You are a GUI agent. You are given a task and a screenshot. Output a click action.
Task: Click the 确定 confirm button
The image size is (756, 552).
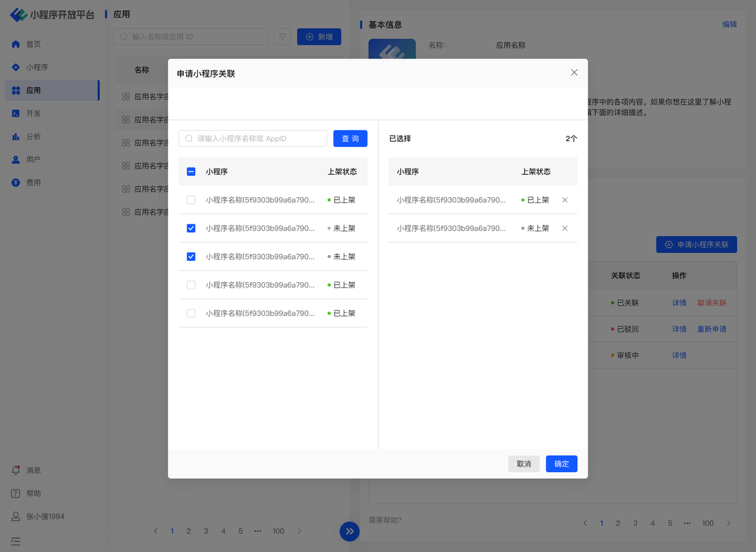tap(561, 464)
